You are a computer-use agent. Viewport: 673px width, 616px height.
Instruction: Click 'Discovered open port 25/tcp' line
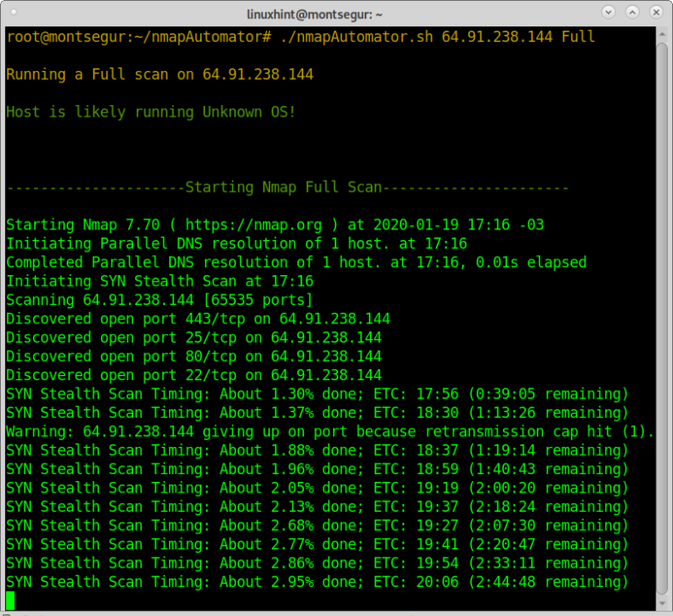click(x=194, y=337)
